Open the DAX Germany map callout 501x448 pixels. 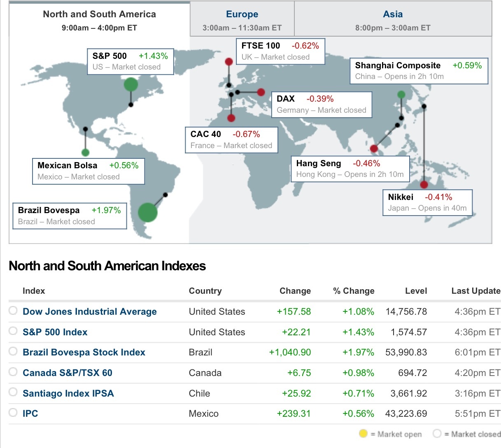(322, 104)
